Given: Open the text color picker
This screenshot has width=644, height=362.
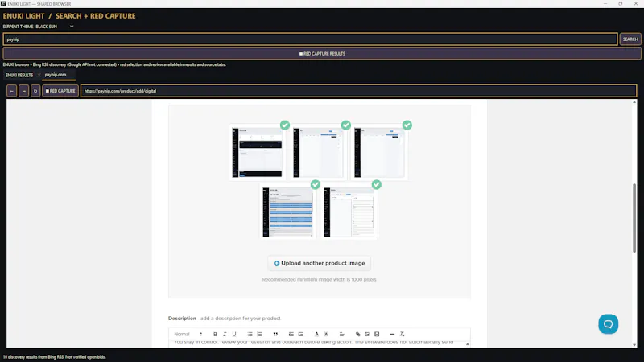Looking at the screenshot, I should point(316,334).
